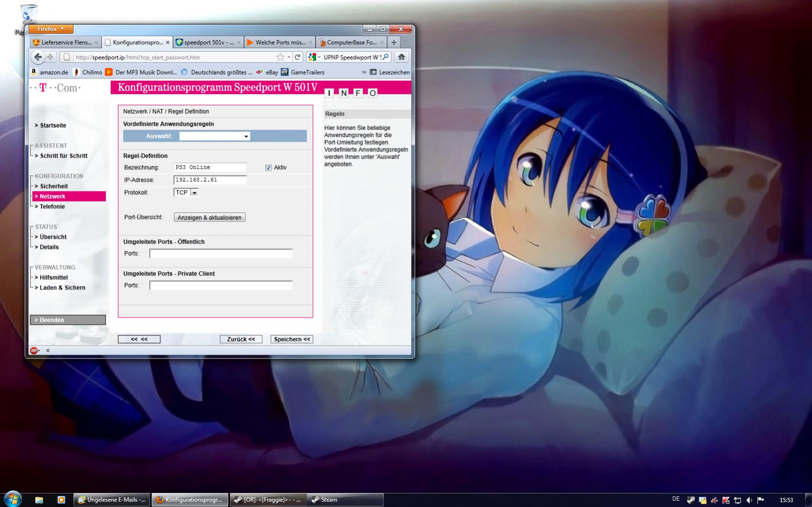Open Ungelesene E-Mails taskbar window
The image size is (812, 507).
pos(112,500)
